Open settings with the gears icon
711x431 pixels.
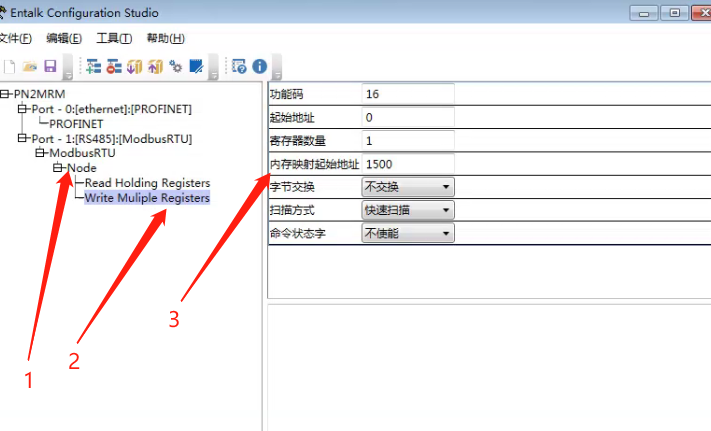(x=175, y=67)
